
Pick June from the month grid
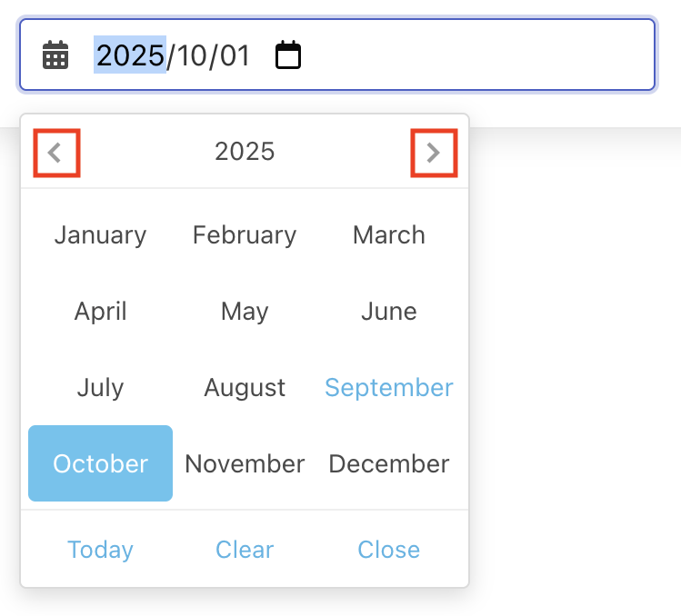[x=389, y=311]
